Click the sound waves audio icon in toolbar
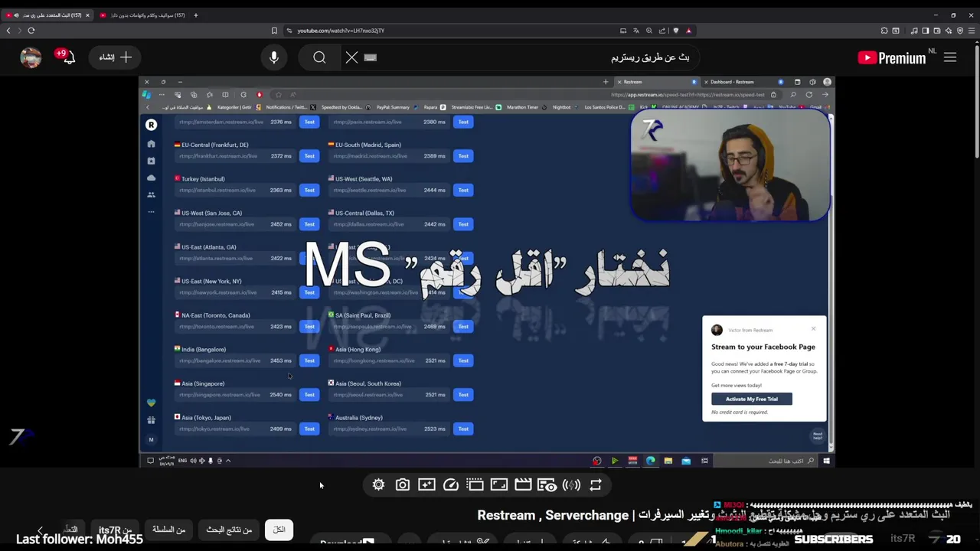This screenshot has height=551, width=980. [x=571, y=484]
